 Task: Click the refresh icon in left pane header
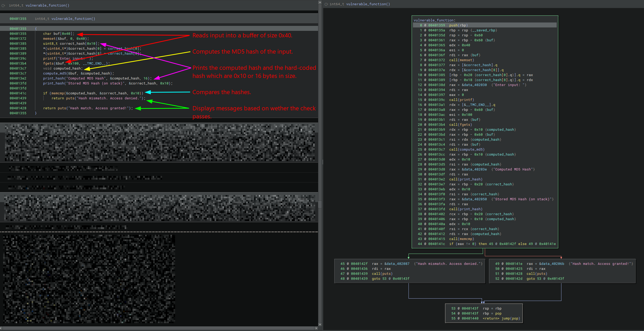(x=3, y=5)
